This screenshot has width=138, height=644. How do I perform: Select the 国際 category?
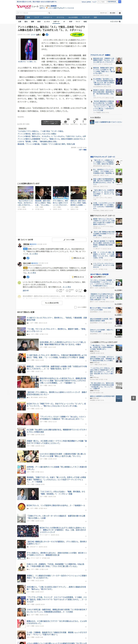tap(32, 21)
